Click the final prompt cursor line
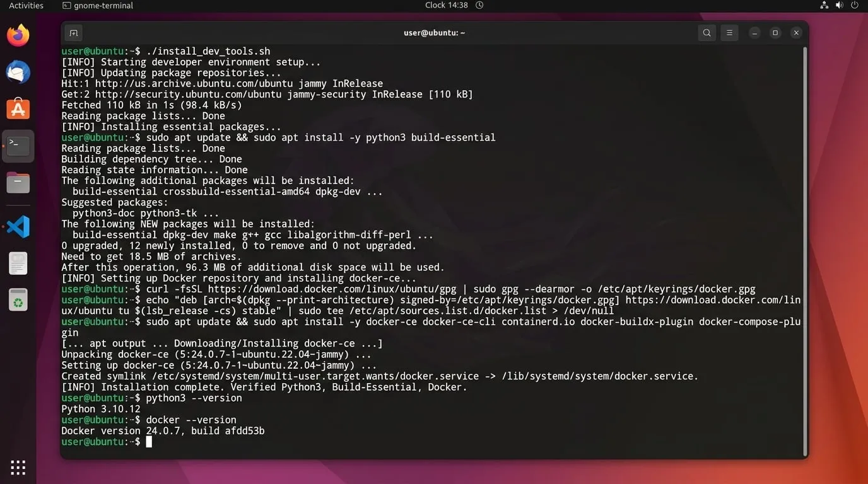Viewport: 868px width, 484px height. (107, 442)
